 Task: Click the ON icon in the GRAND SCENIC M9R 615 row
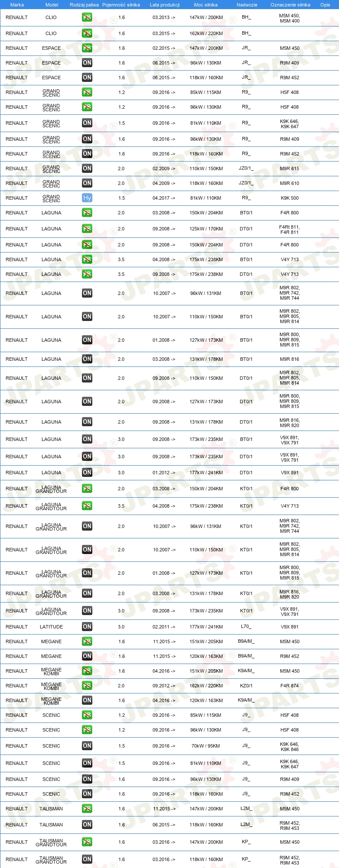coord(87,168)
